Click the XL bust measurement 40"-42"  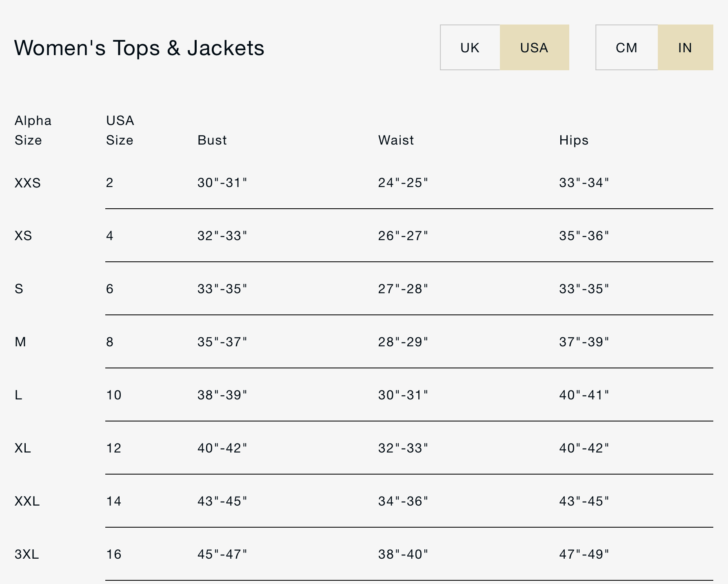coord(222,448)
